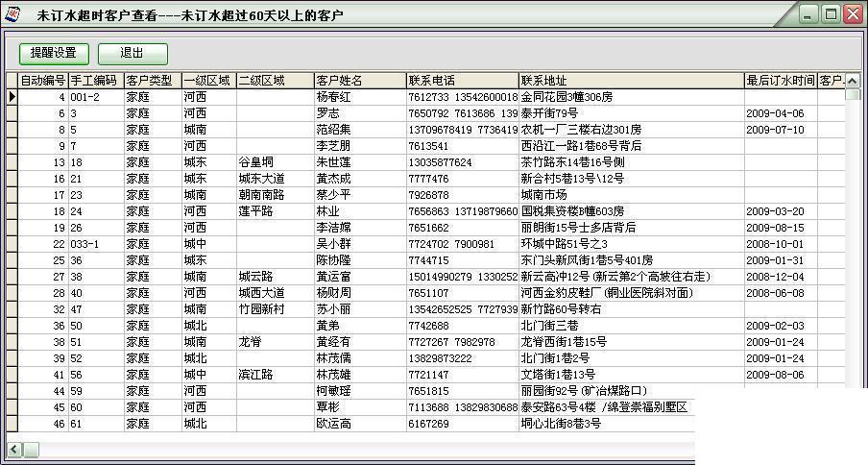Select customer name 欧运高
The height and width of the screenshot is (465, 868).
pos(333,424)
